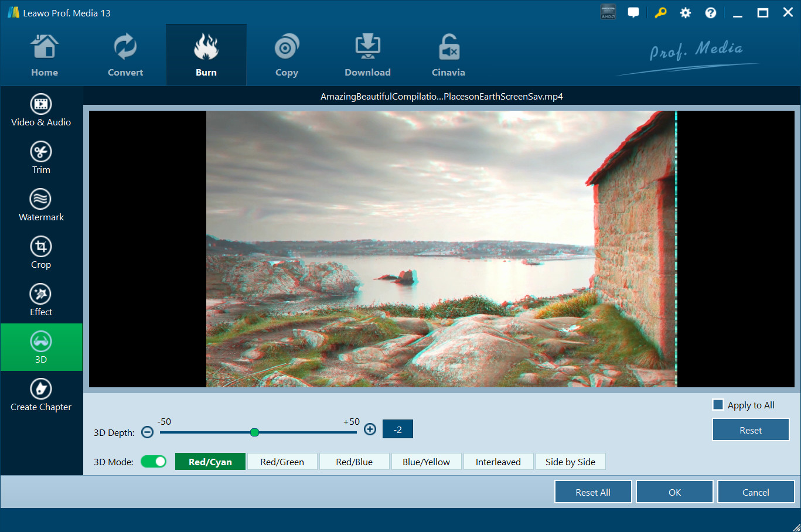Switch to the Convert tab
The height and width of the screenshot is (532, 801).
[125, 56]
